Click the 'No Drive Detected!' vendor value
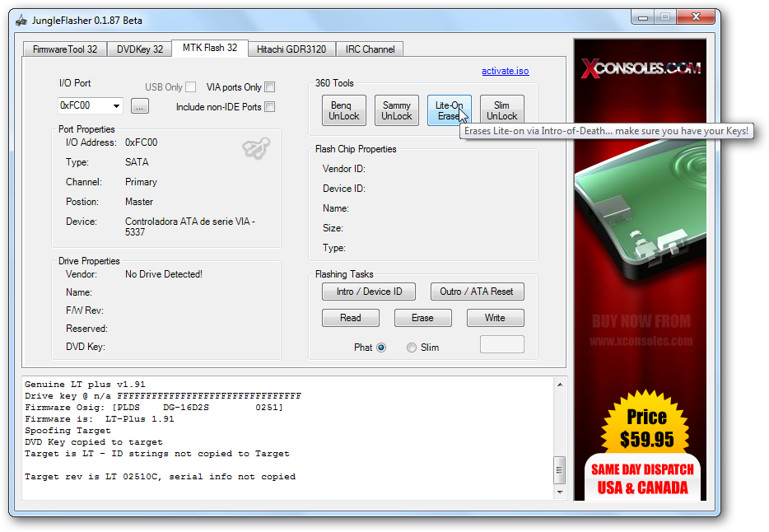The image size is (769, 532). coord(164,274)
